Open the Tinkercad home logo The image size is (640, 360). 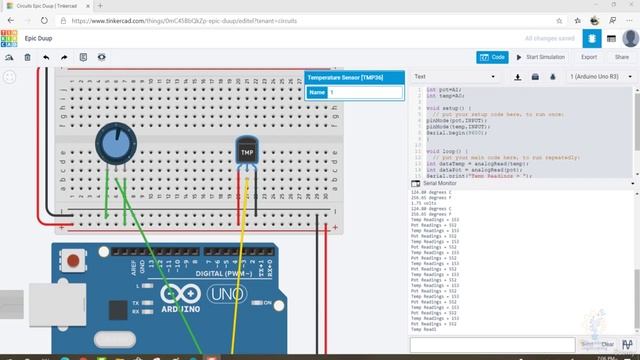click(x=9, y=38)
